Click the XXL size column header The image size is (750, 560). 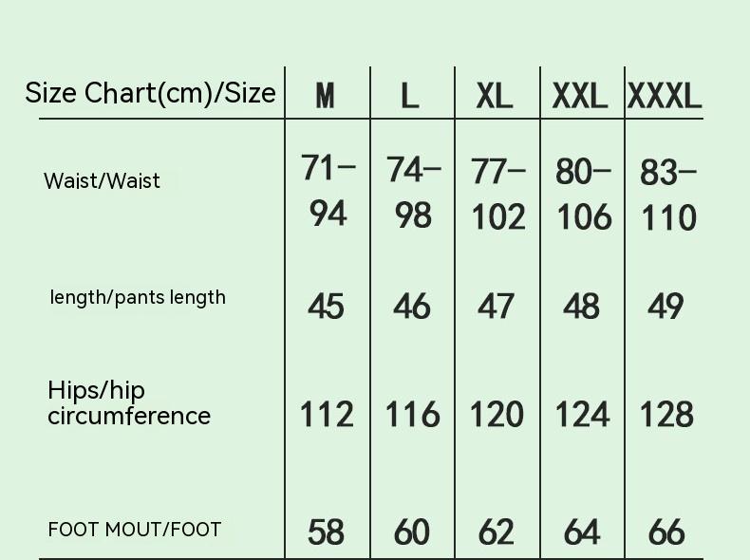pyautogui.click(x=580, y=96)
